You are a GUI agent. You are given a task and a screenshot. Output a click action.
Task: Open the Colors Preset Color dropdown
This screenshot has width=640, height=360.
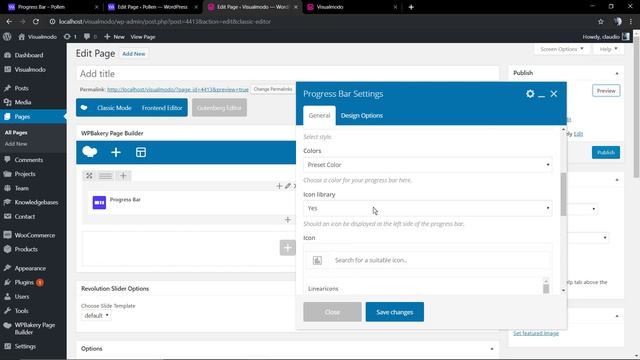pyautogui.click(x=428, y=165)
